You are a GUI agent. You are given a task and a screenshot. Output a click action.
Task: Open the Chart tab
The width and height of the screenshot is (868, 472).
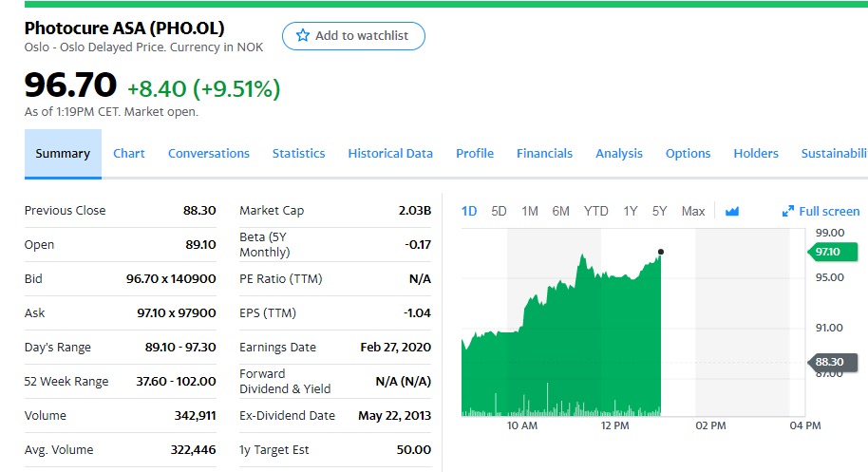pos(129,153)
